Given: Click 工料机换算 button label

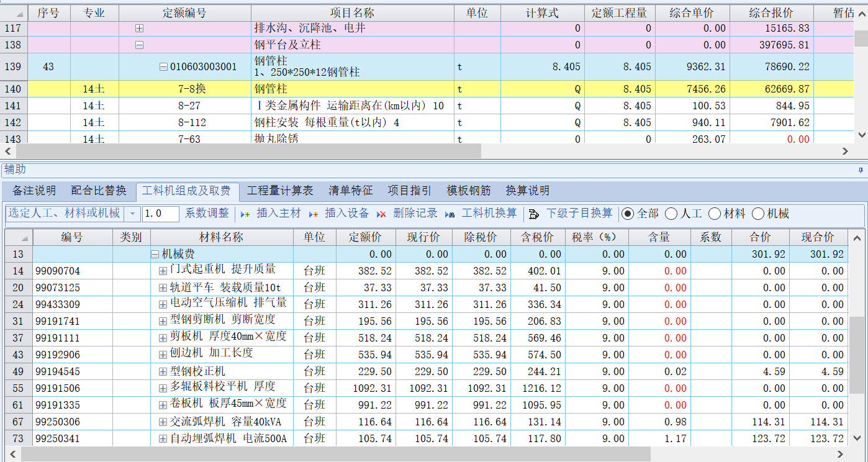Looking at the screenshot, I should point(489,214).
